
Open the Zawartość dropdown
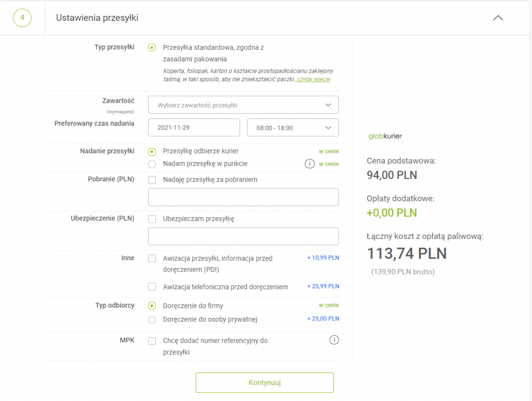[x=243, y=105]
